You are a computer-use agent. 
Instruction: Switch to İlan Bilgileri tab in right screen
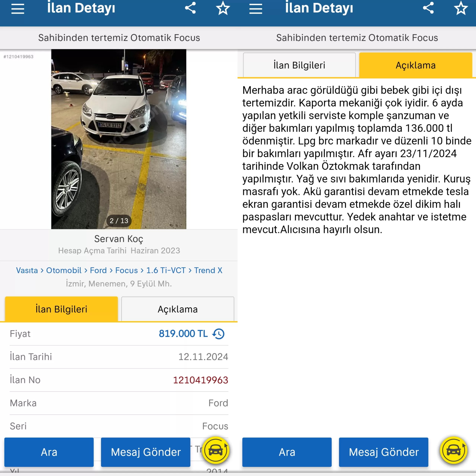pos(299,65)
